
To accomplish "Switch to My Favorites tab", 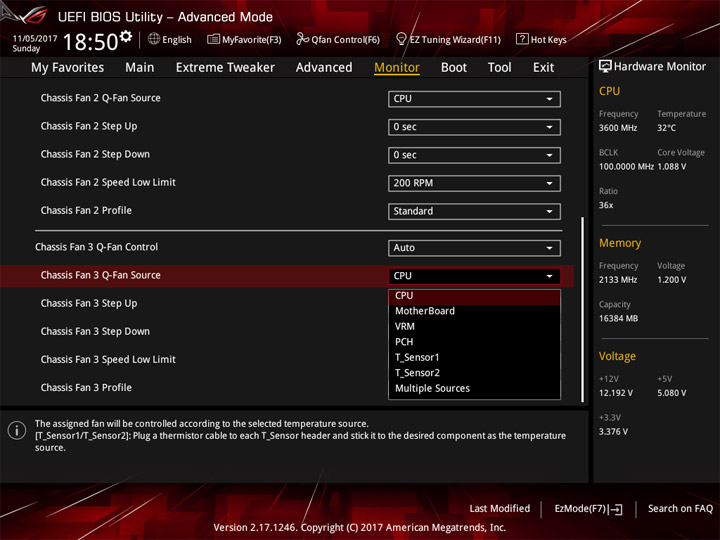I will [x=68, y=68].
